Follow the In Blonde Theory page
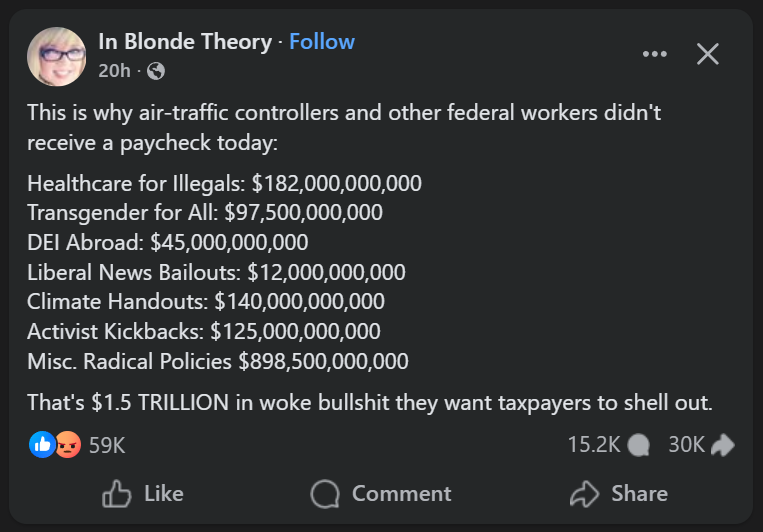763x532 pixels. point(322,42)
